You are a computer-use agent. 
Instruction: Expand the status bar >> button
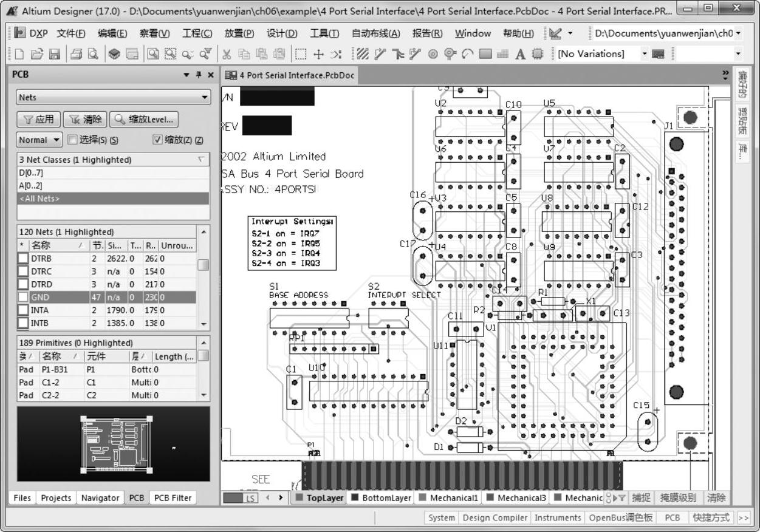(x=744, y=517)
